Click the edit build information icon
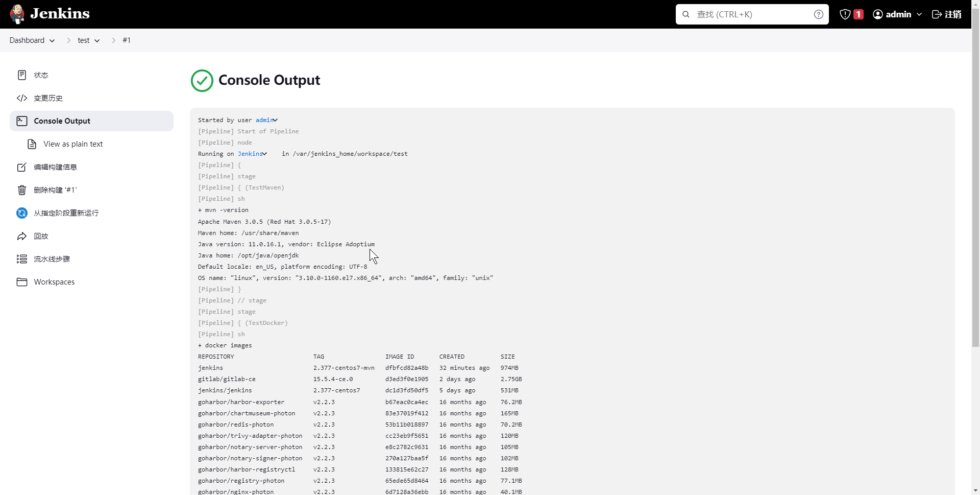The width and height of the screenshot is (980, 495). click(22, 167)
